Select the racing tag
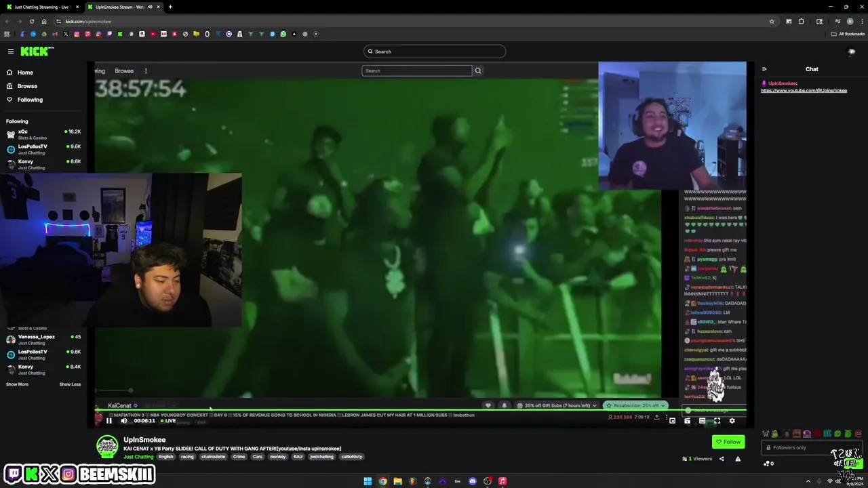The width and height of the screenshot is (868, 488). (x=187, y=457)
